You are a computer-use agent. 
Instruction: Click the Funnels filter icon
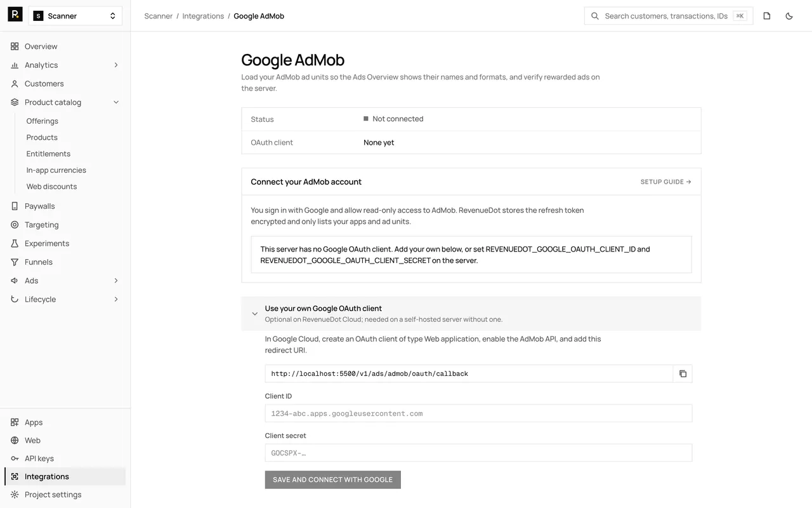tap(15, 262)
